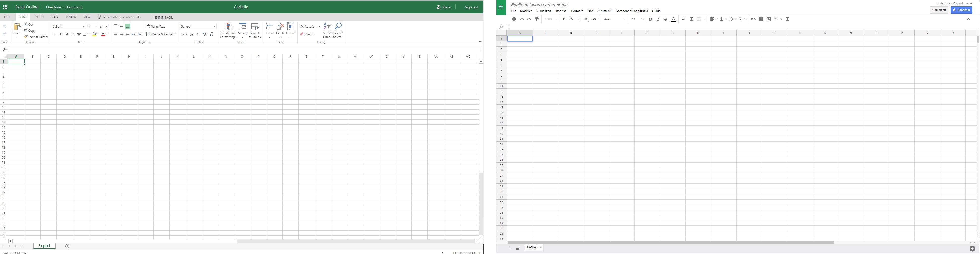Click the red font color button in Excel
The height and width of the screenshot is (259, 980).
point(103,34)
